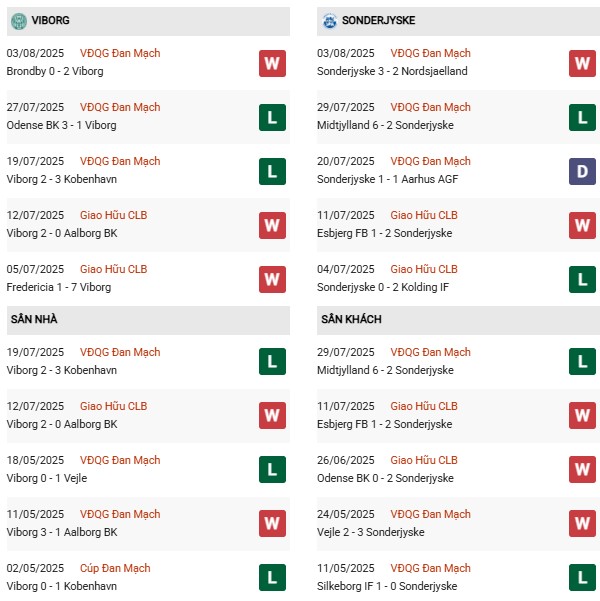Select the VIBORG team header

tap(50, 20)
